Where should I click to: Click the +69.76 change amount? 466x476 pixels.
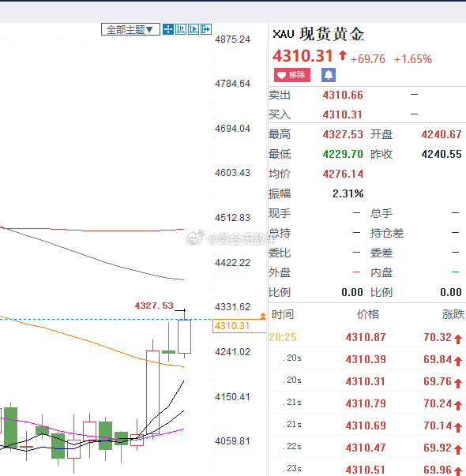(x=368, y=59)
